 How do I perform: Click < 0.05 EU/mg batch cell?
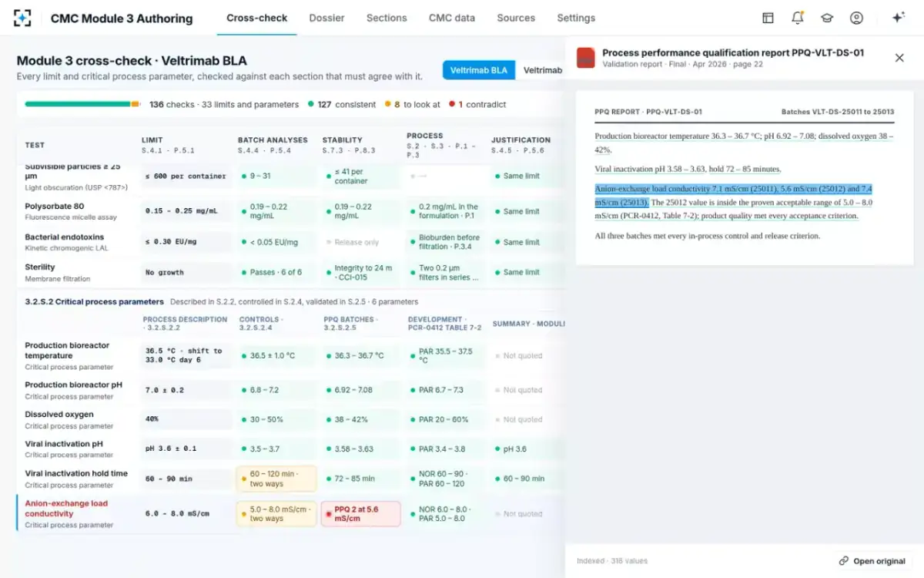[276, 242]
